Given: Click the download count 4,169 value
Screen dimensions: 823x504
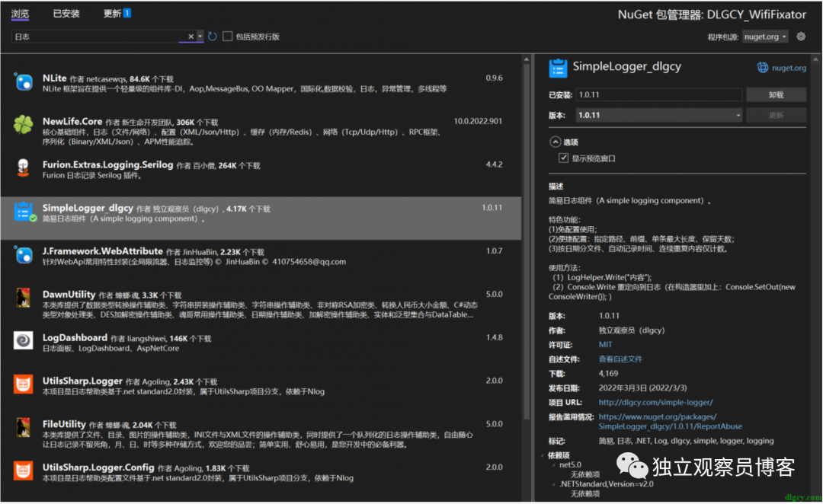Looking at the screenshot, I should [608, 374].
